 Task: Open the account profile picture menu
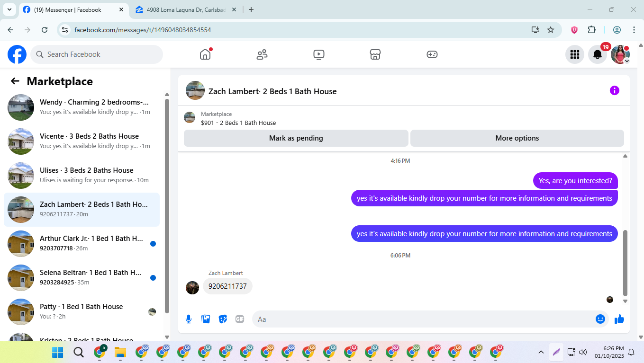620,54
